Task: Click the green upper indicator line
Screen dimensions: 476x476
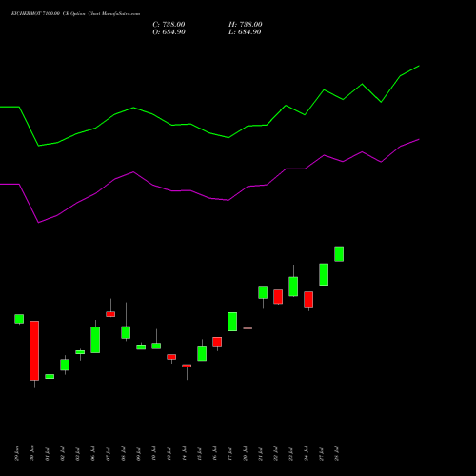Action: pyautogui.click(x=209, y=133)
